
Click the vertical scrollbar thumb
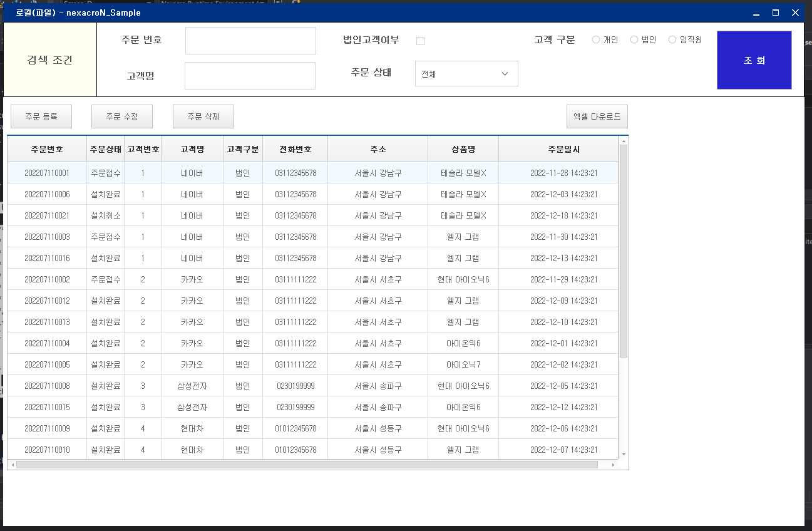coord(624,251)
